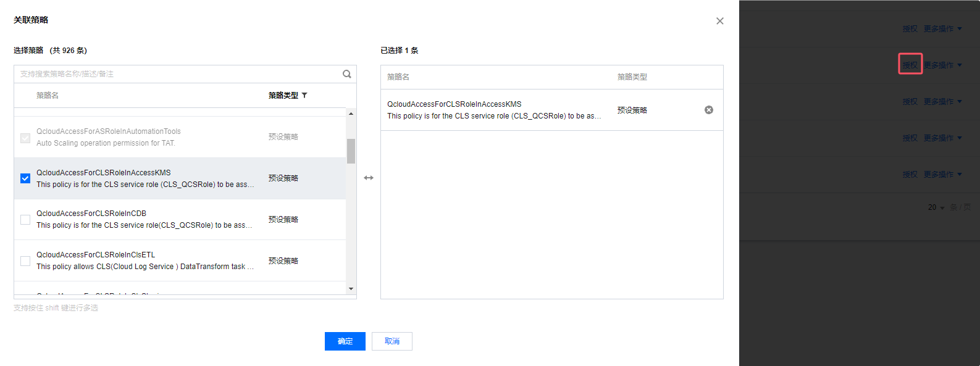The image size is (980, 366).
Task: Click 策略名 column header in left list
Action: [48, 96]
